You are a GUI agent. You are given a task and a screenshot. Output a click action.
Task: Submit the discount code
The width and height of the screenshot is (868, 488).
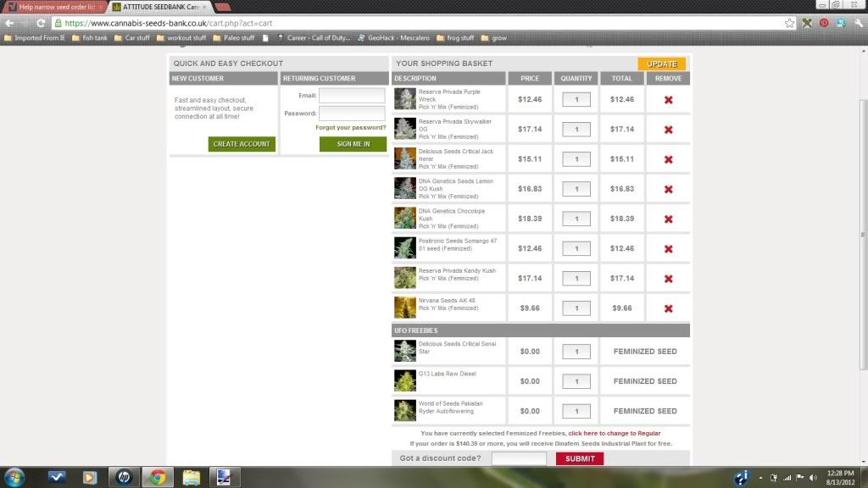point(580,458)
